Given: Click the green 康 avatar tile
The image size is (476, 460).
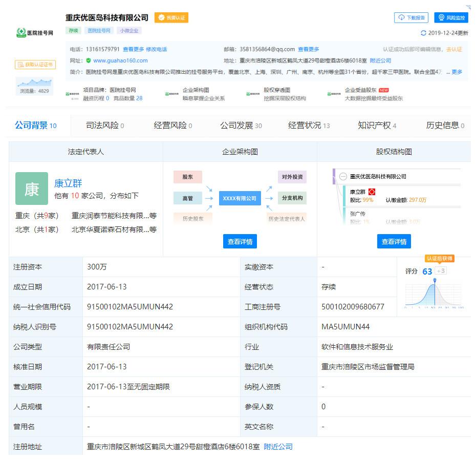Looking at the screenshot, I should coord(32,189).
